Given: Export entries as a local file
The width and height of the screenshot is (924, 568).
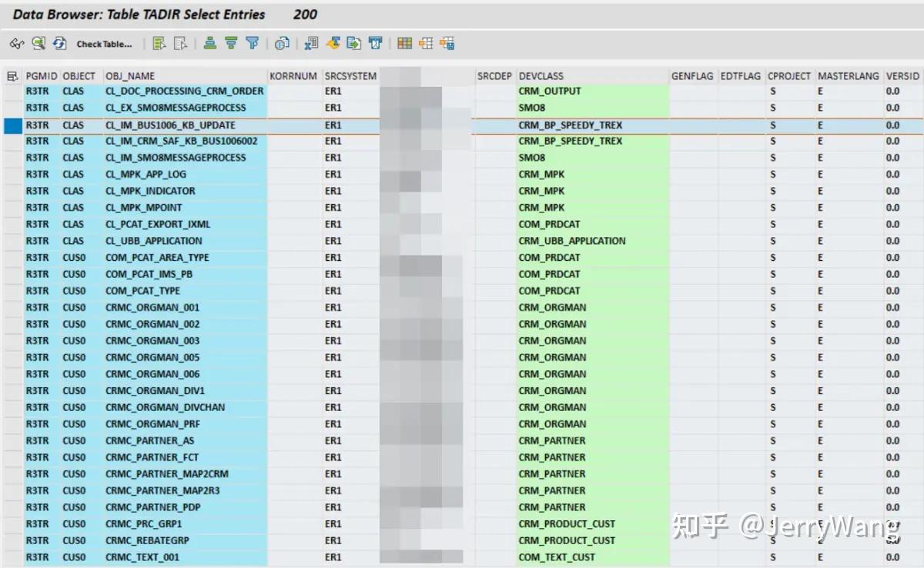Looking at the screenshot, I should click(x=354, y=43).
